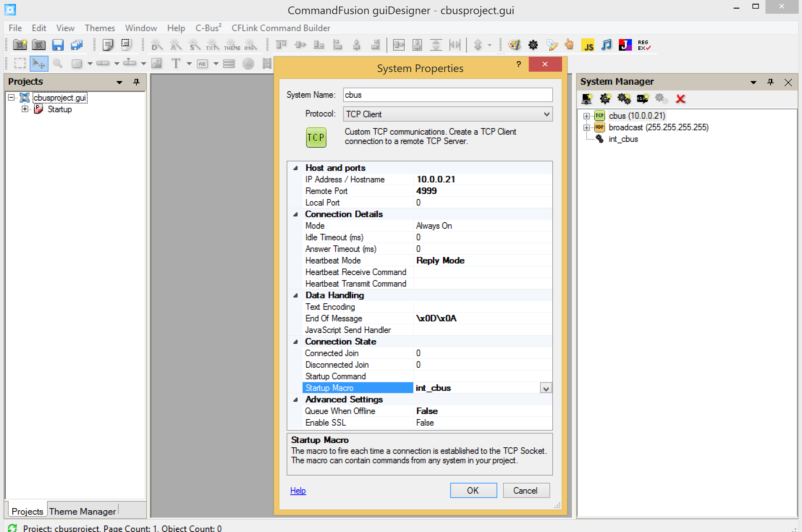Click the System Name input field

tap(447, 95)
